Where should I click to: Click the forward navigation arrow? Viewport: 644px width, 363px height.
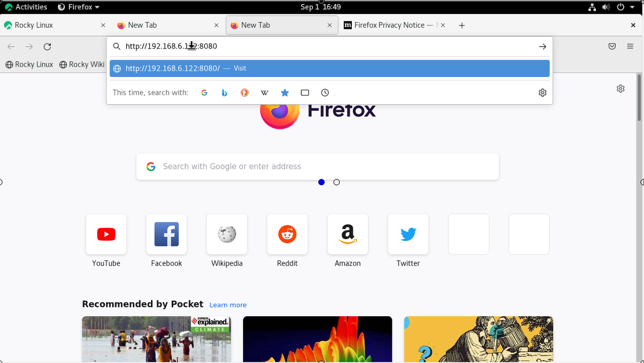29,46
